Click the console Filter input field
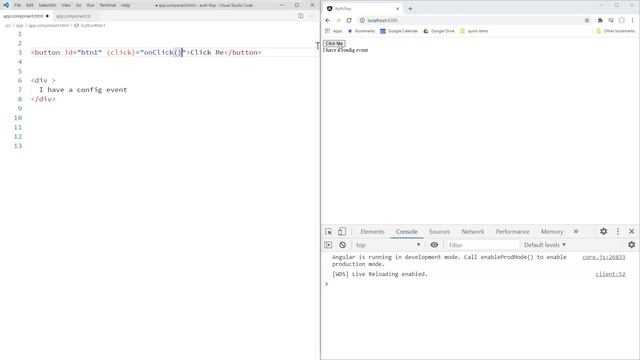640x360 pixels. coord(482,245)
